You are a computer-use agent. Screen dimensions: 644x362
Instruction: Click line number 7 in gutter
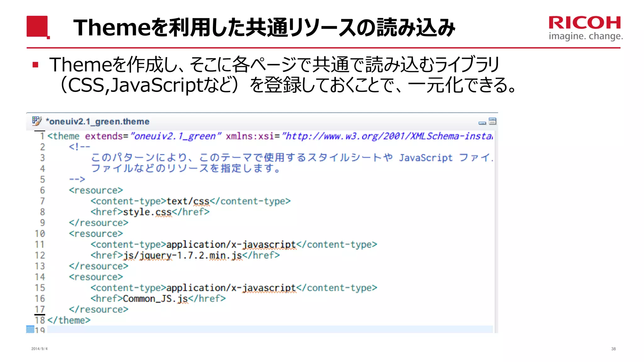(42, 201)
